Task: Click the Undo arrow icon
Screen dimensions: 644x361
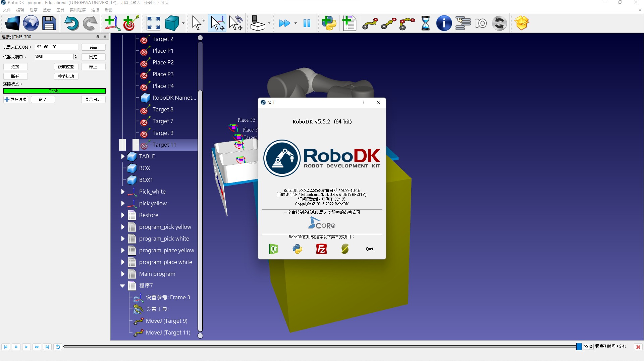Action: 71,23
